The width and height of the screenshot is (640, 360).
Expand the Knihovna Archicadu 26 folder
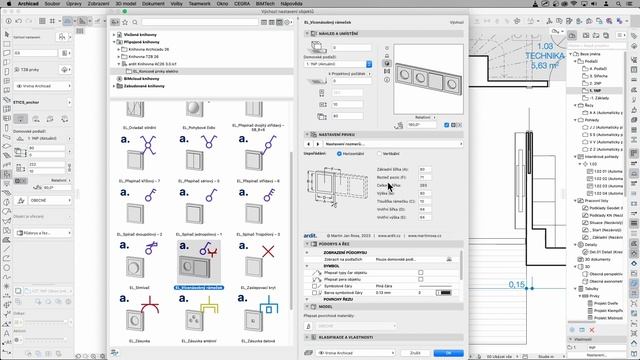pos(119,49)
